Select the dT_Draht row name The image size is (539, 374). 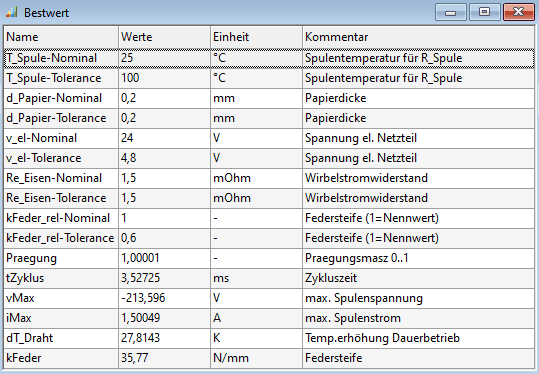[30, 338]
